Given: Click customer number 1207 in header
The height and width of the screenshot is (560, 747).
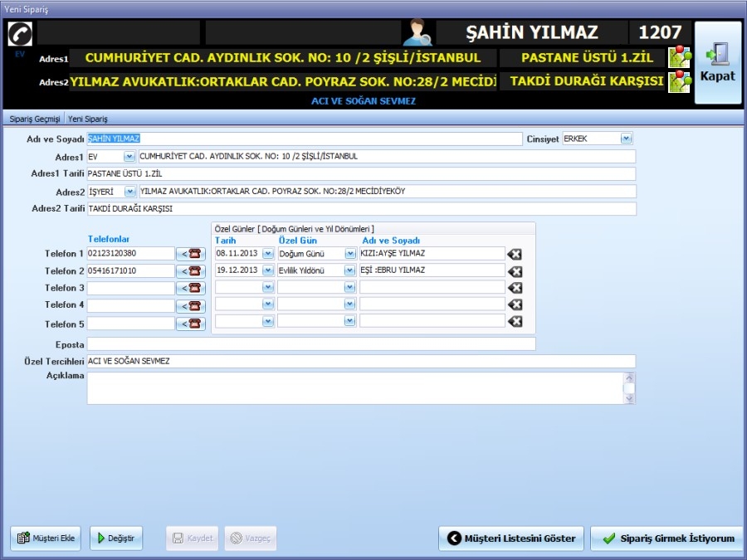Looking at the screenshot, I should [x=660, y=32].
